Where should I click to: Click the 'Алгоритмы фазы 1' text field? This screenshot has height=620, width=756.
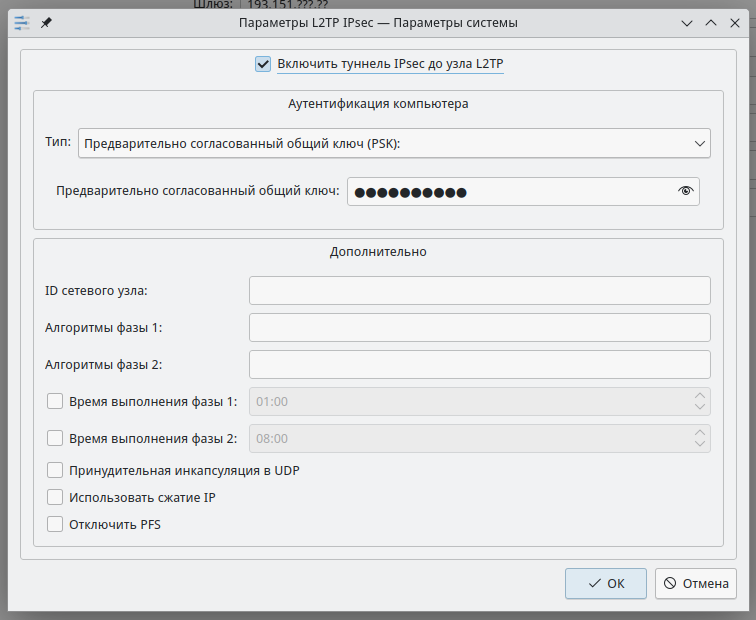(479, 328)
